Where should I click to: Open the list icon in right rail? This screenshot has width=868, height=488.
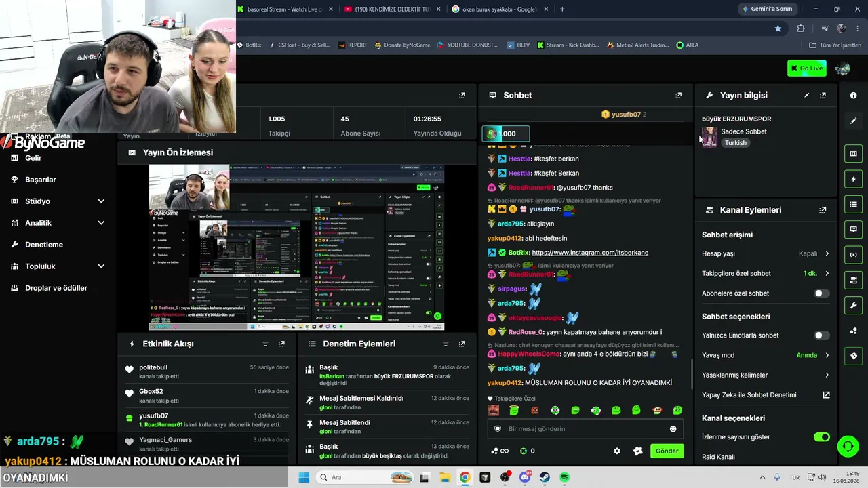(x=853, y=204)
